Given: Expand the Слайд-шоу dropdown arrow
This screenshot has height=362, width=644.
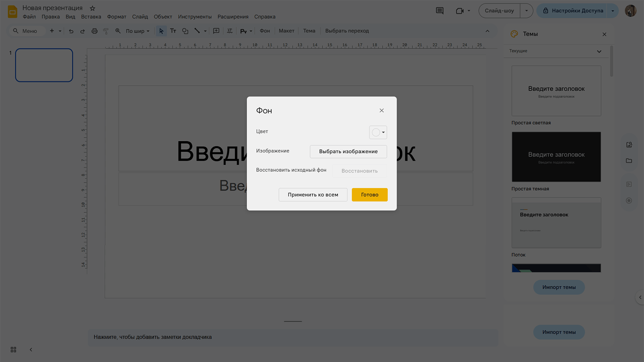Looking at the screenshot, I should 526,11.
